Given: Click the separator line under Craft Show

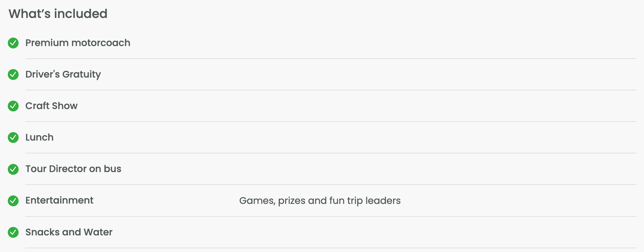Looking at the screenshot, I should (x=331, y=122).
